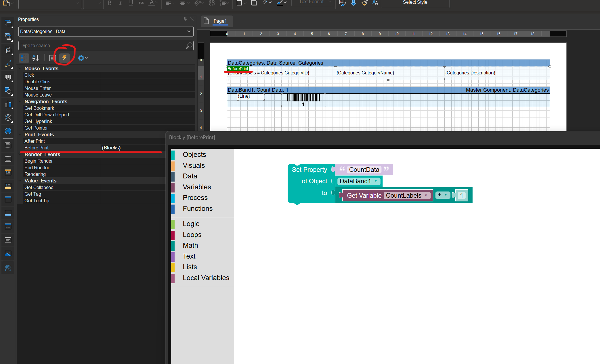Image resolution: width=600 pixels, height=364 pixels.
Task: Toggle underline text formatting
Action: [131, 3]
